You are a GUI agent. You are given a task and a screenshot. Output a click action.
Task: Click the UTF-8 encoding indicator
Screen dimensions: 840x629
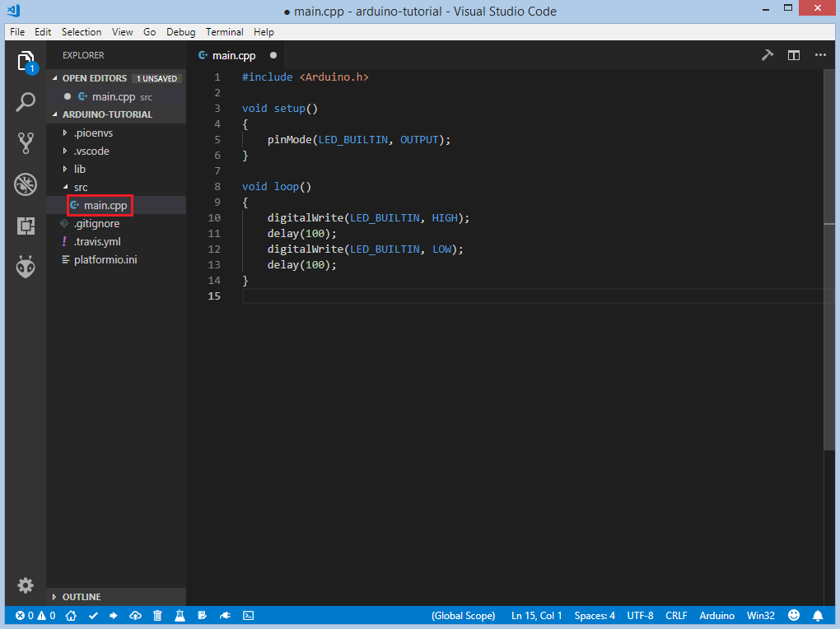[640, 616]
